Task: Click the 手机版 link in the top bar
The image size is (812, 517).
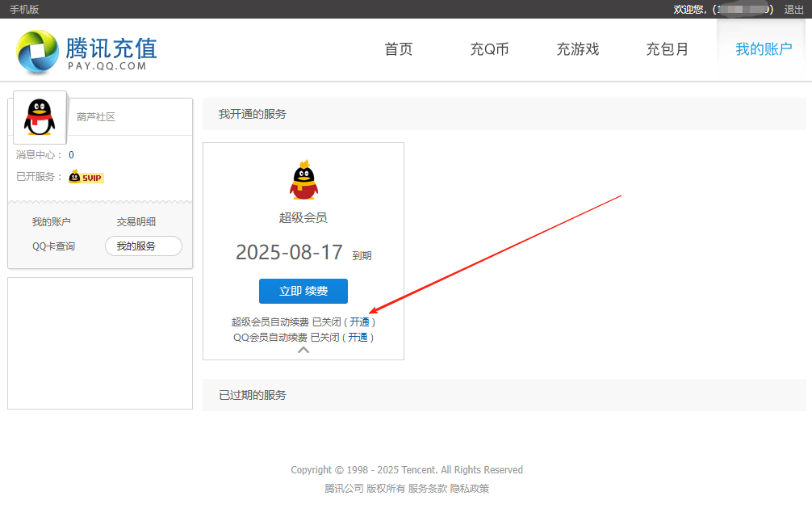Action: [x=24, y=10]
